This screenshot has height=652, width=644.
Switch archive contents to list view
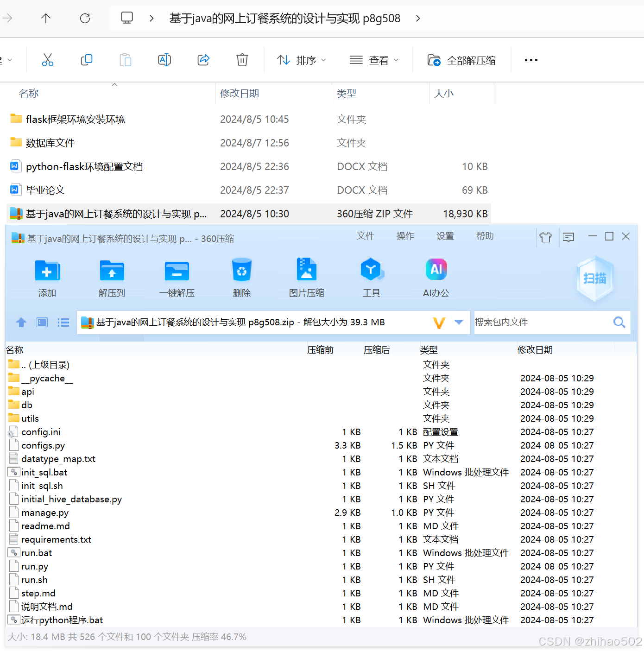(63, 322)
